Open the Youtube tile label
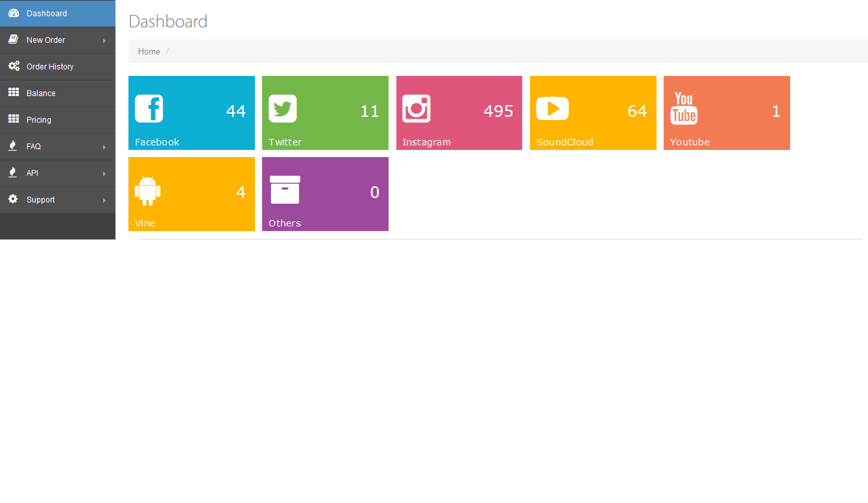The image size is (868, 503). [x=690, y=142]
